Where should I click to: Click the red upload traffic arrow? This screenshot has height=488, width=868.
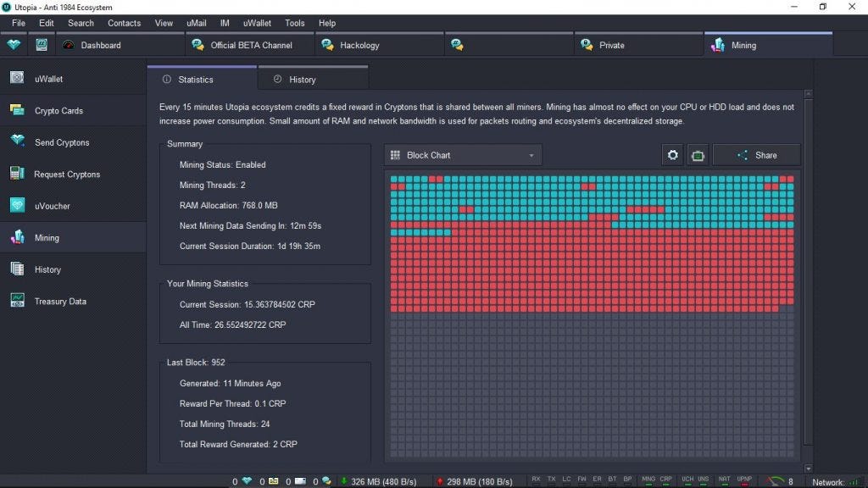[x=440, y=481]
